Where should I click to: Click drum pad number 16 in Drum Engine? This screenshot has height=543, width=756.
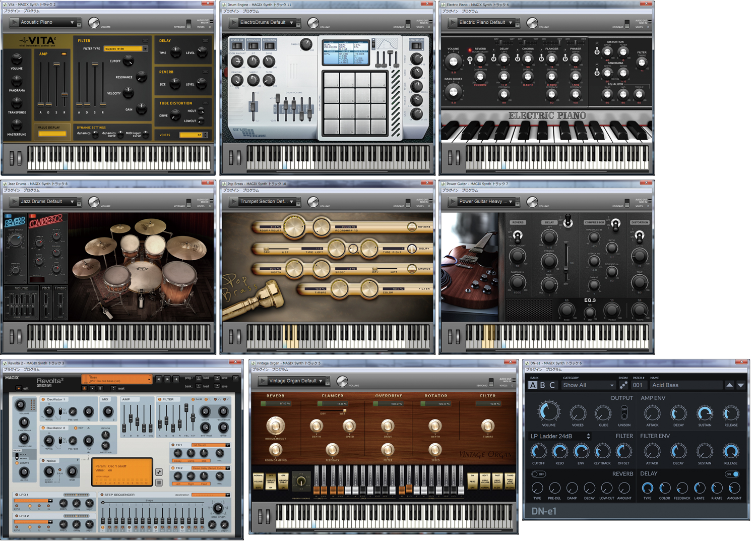point(379,127)
